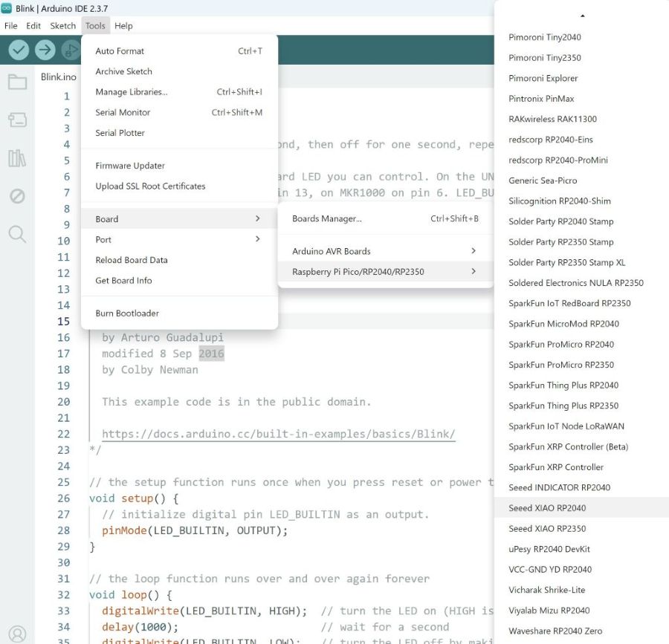Select board redscorp RP2040-ProMini
Viewport: 669px width, 644px height.
581,160
